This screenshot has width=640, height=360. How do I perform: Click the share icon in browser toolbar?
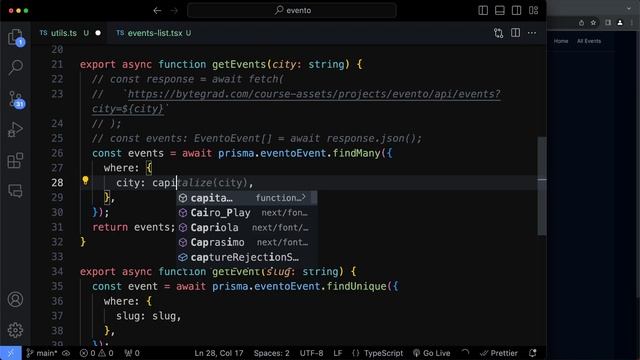pos(581,23)
